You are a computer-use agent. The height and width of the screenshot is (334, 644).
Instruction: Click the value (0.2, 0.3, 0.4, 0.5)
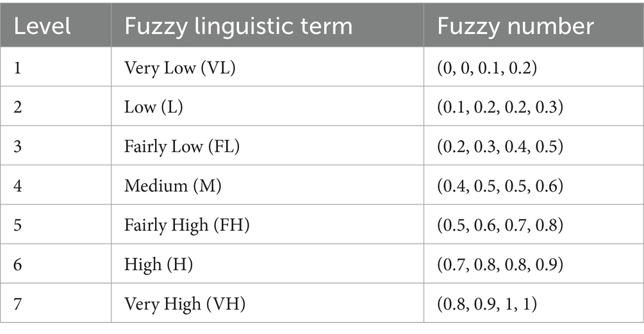click(x=499, y=146)
